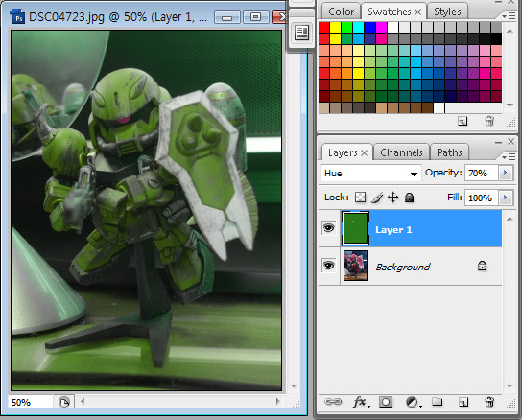Click the Opacity 70% field
Screen dimensions: 522x420
pos(482,173)
